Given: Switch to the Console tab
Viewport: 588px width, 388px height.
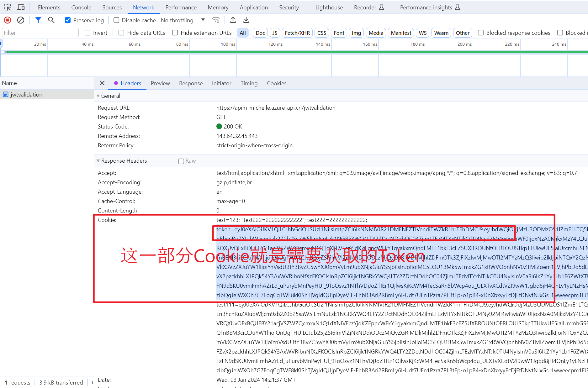Looking at the screenshot, I should 81,8.
